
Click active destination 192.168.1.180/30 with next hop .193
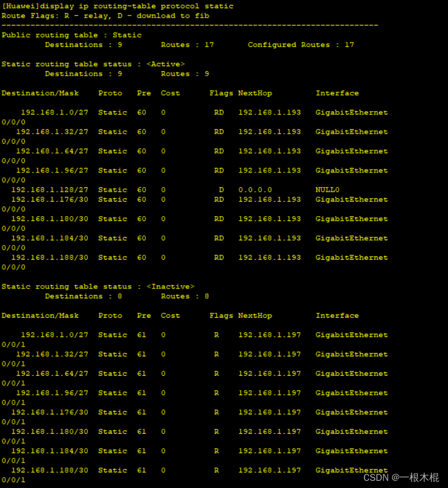(x=50, y=219)
